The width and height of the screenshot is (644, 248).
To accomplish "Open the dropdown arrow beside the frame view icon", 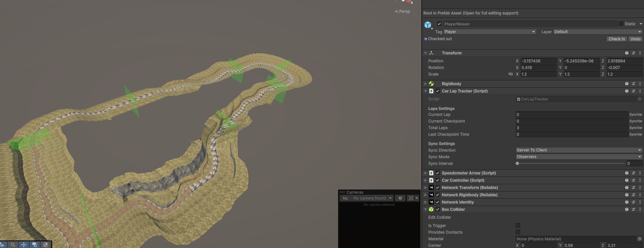I will coord(417,198).
